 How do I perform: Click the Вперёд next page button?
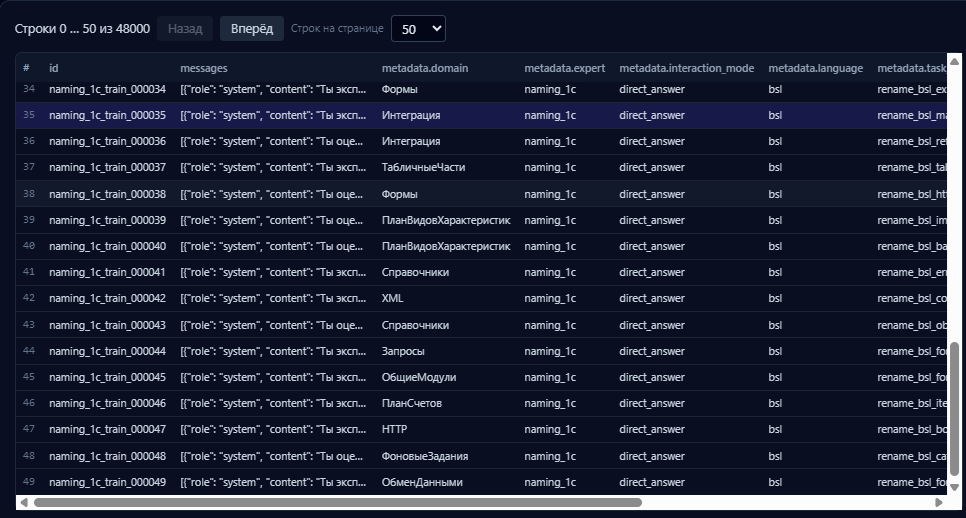251,29
